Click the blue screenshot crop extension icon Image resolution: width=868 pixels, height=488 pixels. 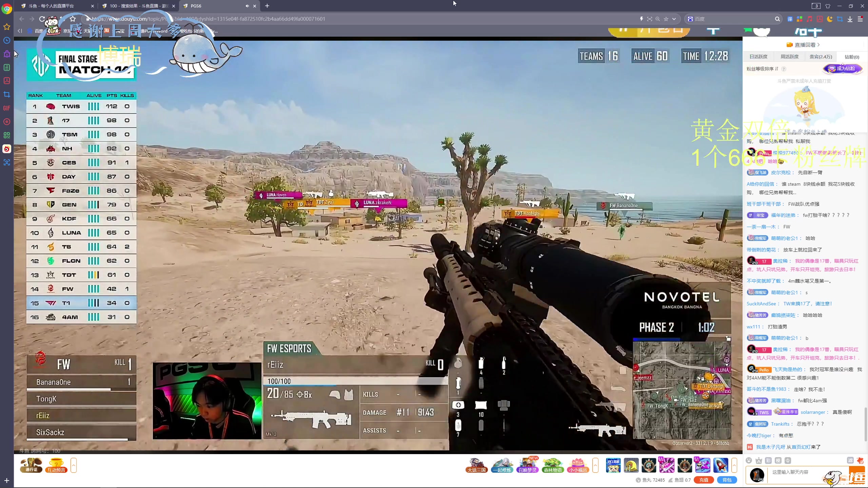pyautogui.click(x=840, y=19)
